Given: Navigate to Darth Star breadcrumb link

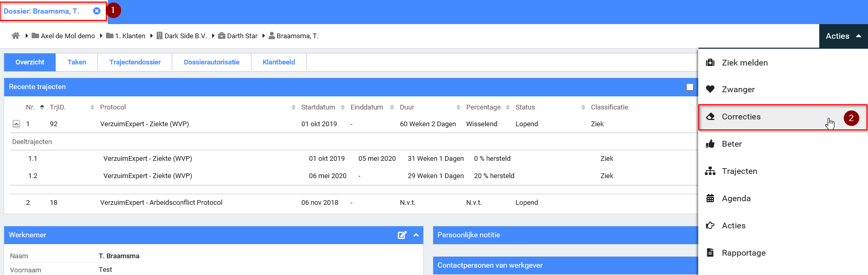Looking at the screenshot, I should pos(242,36).
